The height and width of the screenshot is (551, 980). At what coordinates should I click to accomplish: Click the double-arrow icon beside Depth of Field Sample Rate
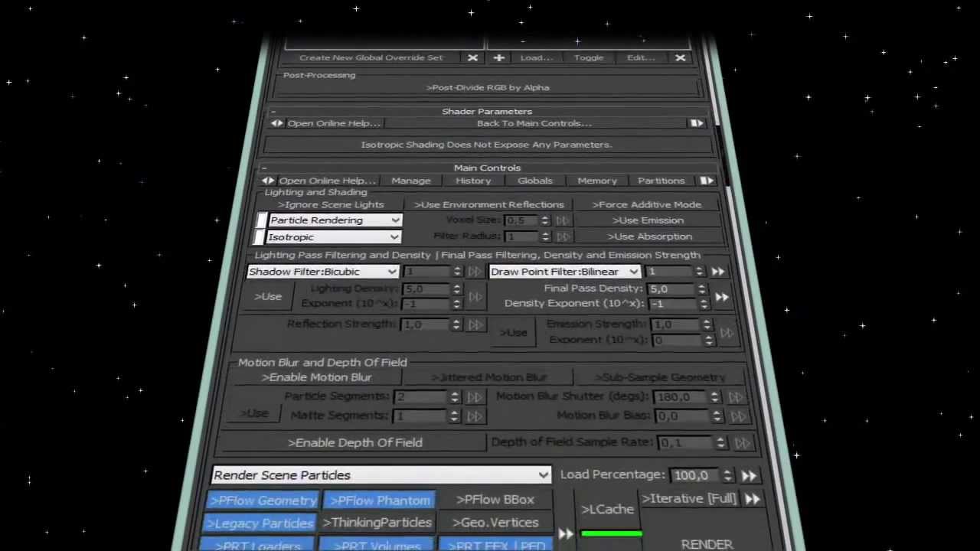tap(742, 443)
